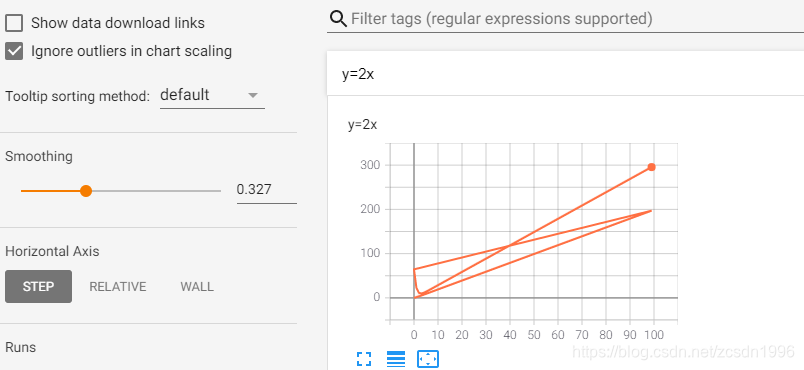Collapse the y=2x tag section header

click(x=565, y=74)
